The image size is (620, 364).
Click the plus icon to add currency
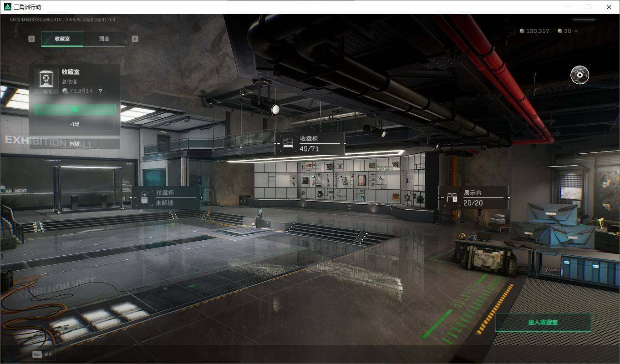(576, 31)
